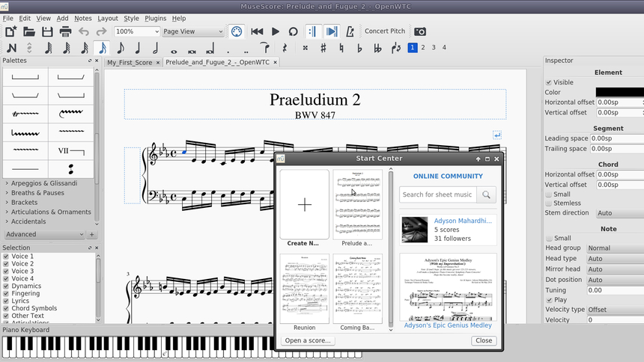Insert a rest
644x362 pixels.
tap(285, 48)
